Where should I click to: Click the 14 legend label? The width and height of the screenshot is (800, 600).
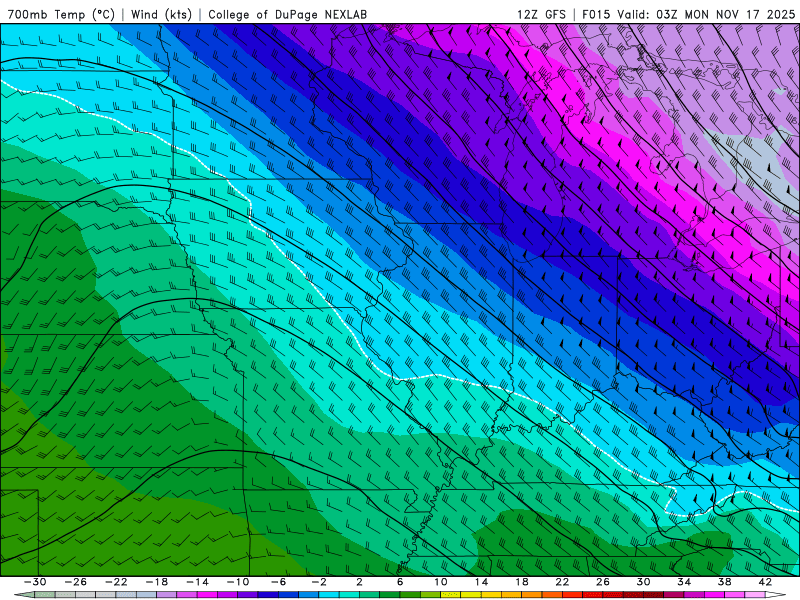coord(481,582)
